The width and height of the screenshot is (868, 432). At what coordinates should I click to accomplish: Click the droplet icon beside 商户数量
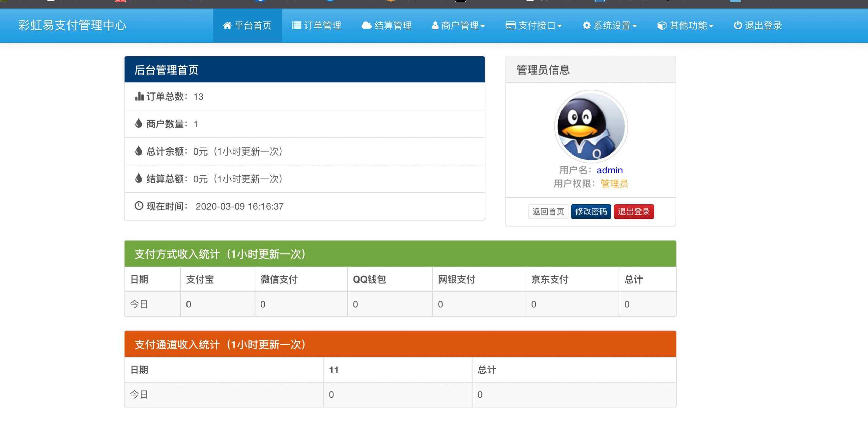(x=139, y=124)
